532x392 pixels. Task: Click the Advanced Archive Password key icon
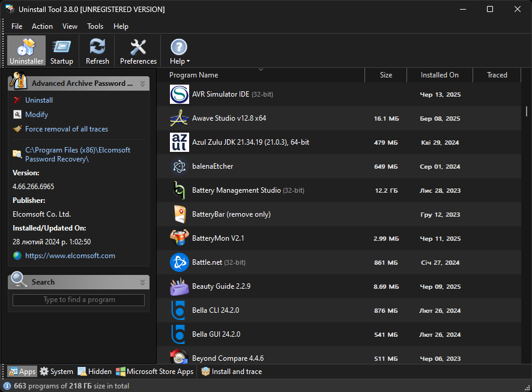(18, 80)
